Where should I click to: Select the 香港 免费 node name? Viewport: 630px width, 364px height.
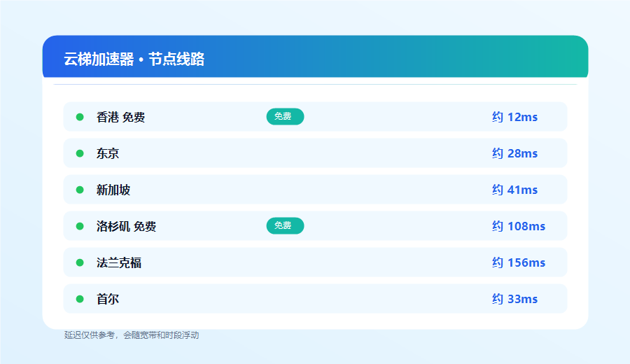(x=120, y=117)
